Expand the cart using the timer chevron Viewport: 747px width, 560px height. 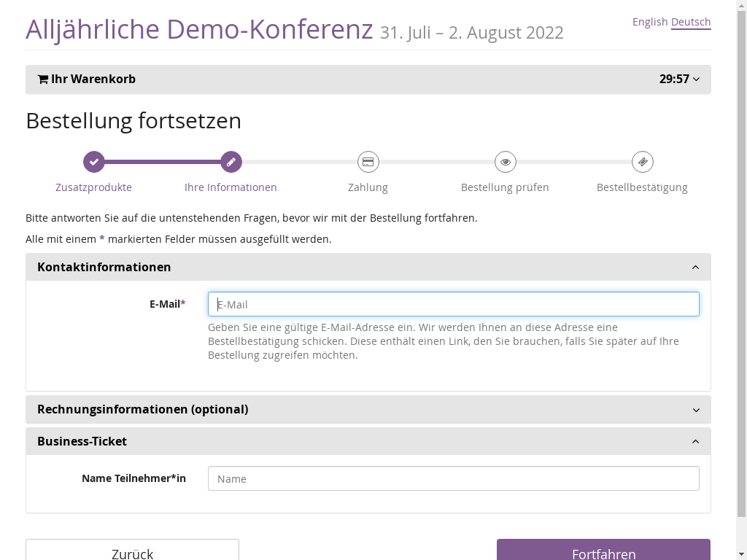tap(696, 79)
